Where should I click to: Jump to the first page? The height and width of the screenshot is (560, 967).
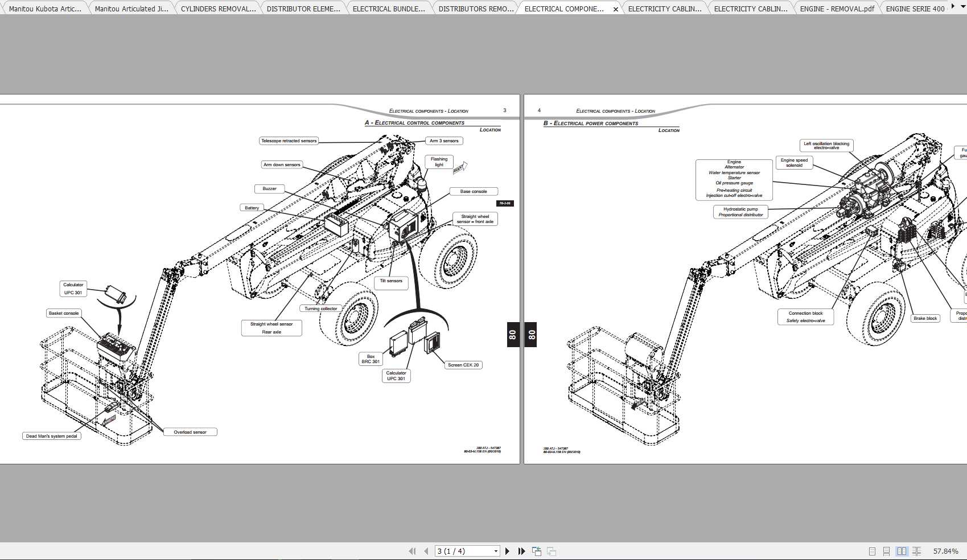pos(412,550)
